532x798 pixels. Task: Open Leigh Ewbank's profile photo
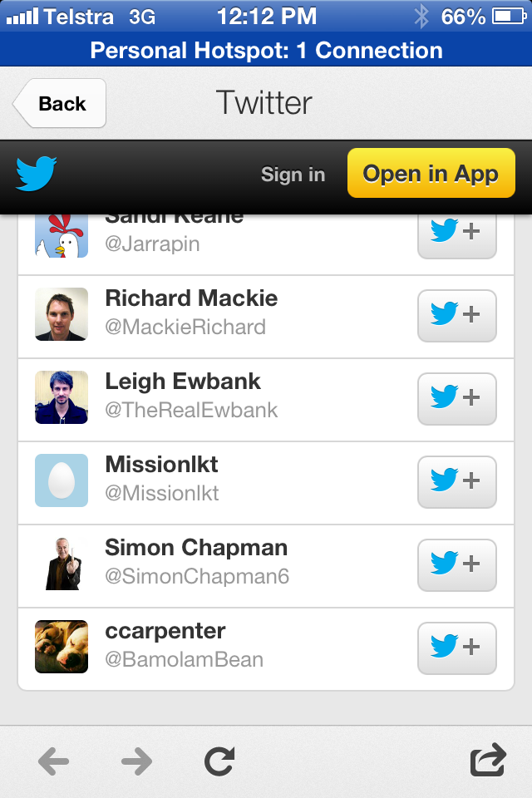coord(62,397)
